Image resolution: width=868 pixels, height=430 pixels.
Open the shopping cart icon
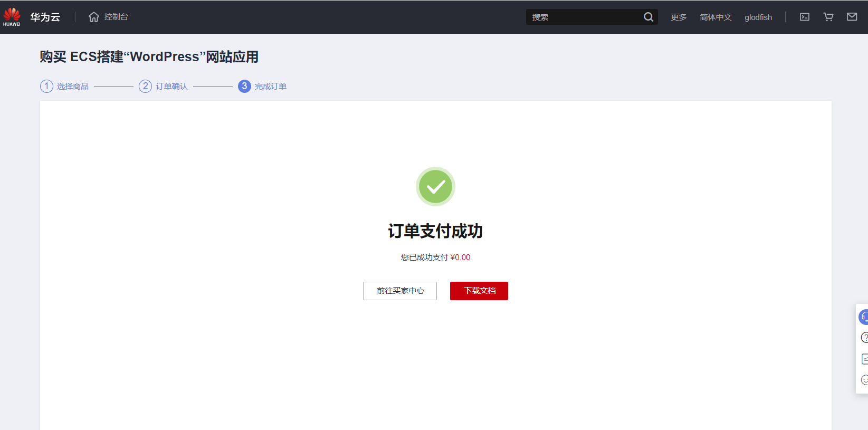(x=828, y=17)
